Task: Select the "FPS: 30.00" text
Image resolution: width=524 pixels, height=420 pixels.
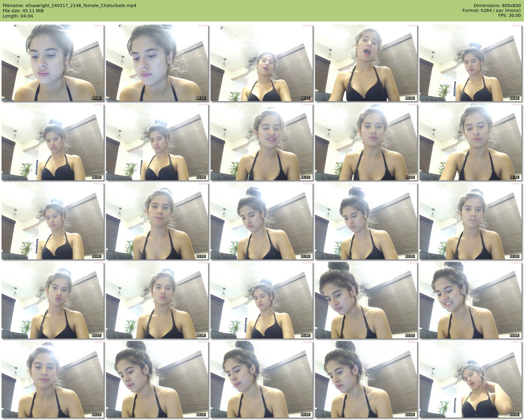Action: pos(509,16)
